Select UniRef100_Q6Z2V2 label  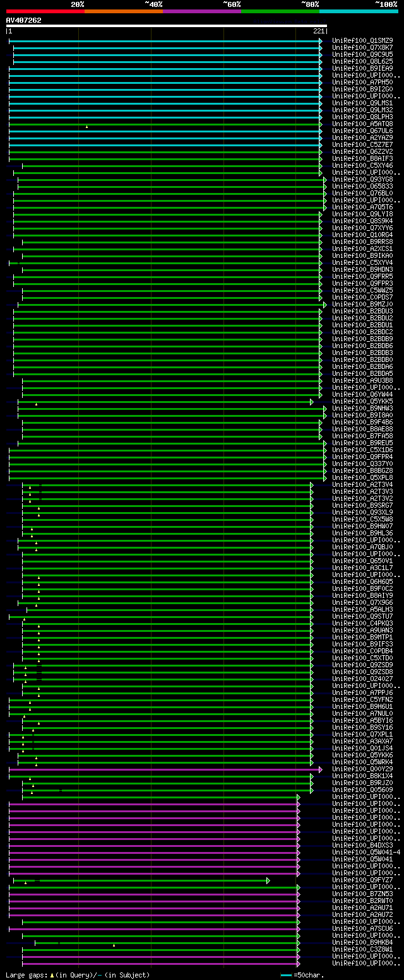coord(363,152)
